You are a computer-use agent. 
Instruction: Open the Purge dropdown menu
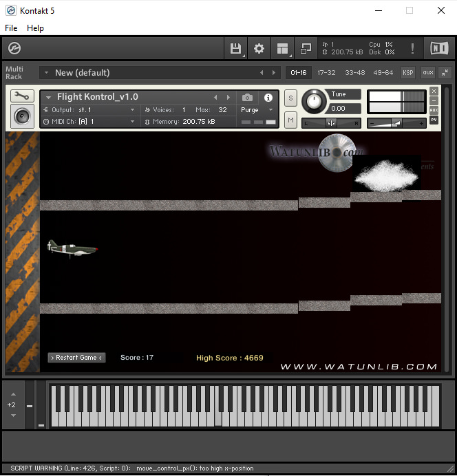[271, 110]
